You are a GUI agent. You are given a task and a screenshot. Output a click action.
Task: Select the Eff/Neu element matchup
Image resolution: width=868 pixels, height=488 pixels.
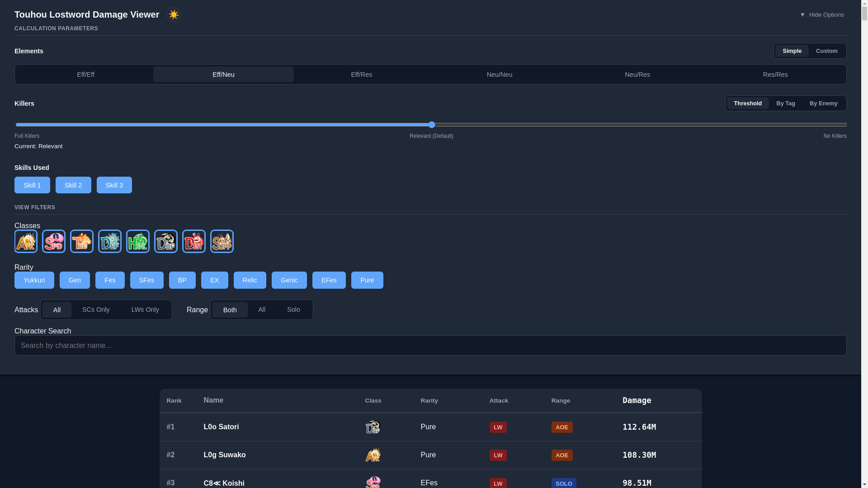[x=223, y=75]
